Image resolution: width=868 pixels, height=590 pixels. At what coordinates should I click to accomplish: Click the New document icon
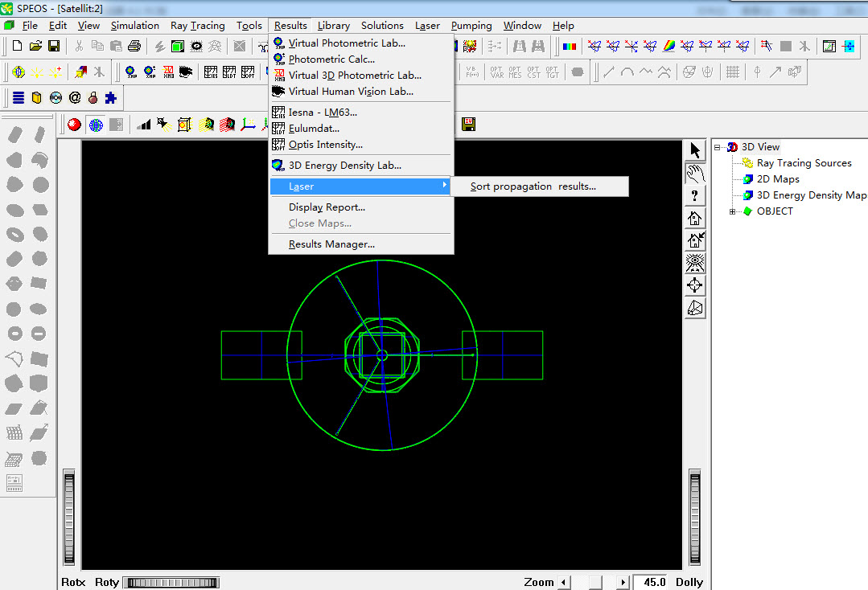(17, 46)
